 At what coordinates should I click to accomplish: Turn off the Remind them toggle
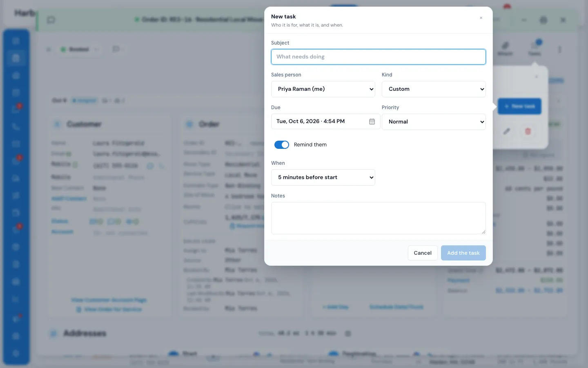pyautogui.click(x=282, y=145)
